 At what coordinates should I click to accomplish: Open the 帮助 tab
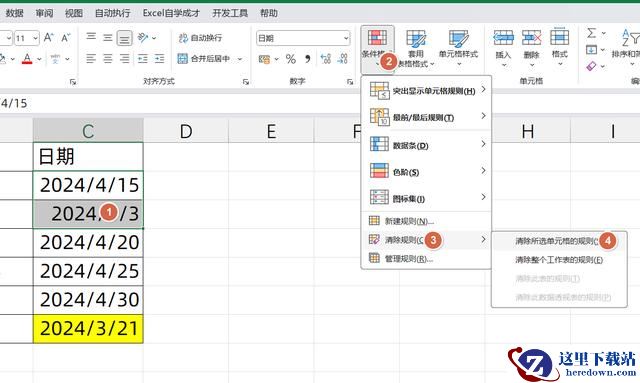(x=269, y=13)
